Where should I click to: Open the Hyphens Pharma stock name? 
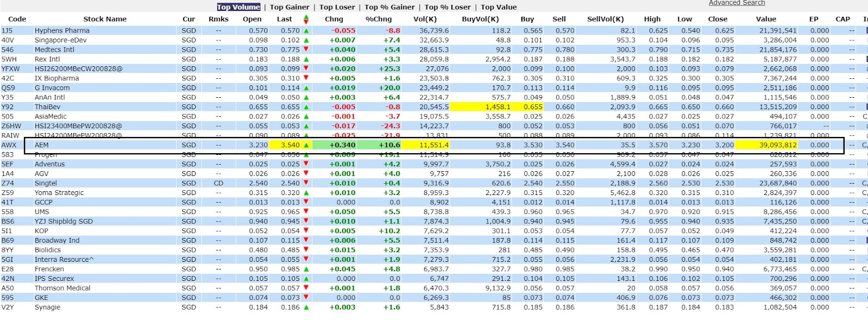(62, 31)
